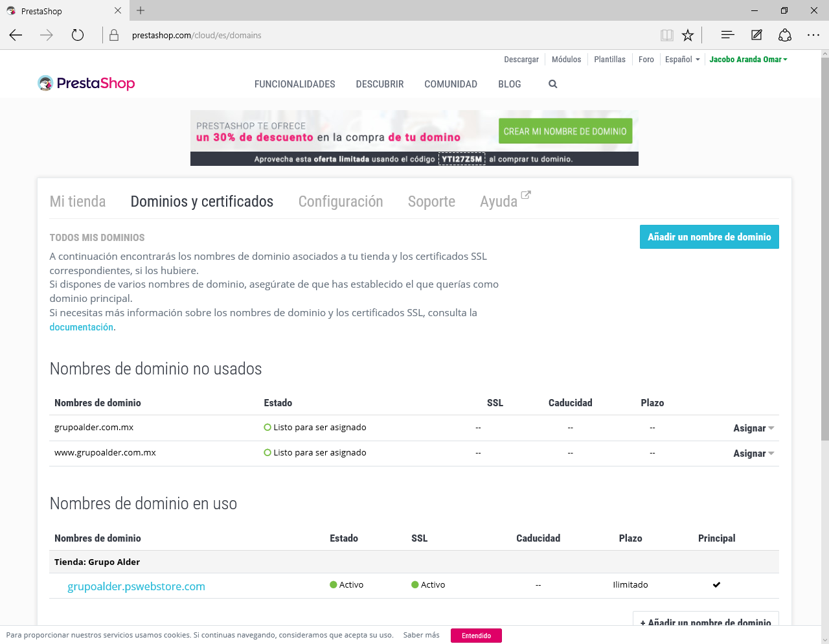Image resolution: width=829 pixels, height=644 pixels.
Task: Click the promo code YTI27Z5M
Action: (x=462, y=159)
